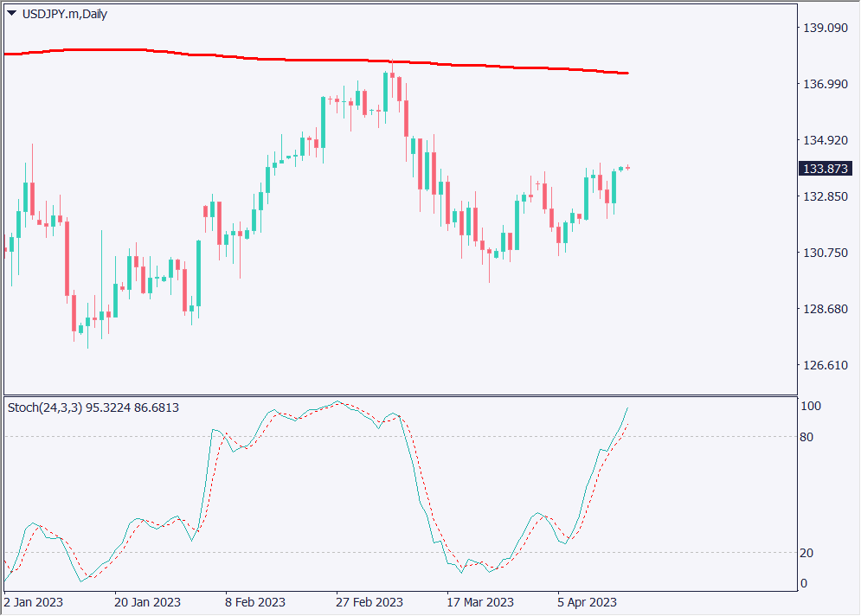Click the USDJPY.m,Daily chart title text

click(63, 14)
